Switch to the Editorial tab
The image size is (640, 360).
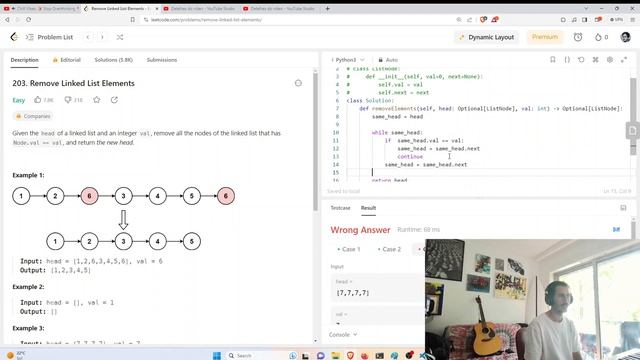tap(67, 60)
